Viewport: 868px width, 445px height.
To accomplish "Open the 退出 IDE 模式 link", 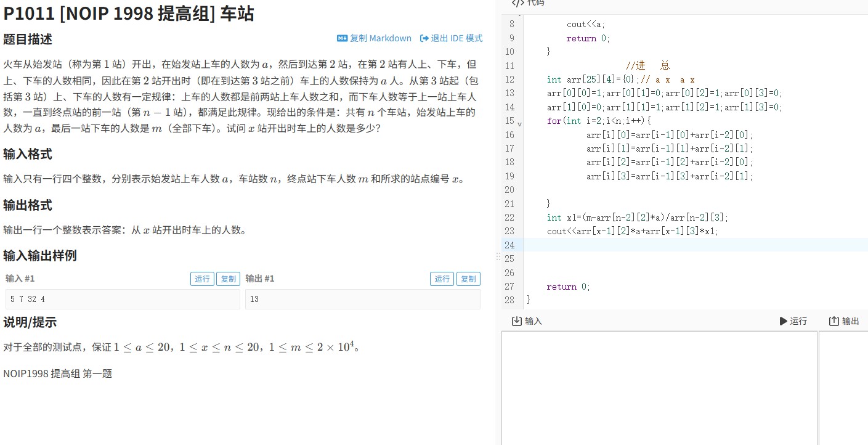I will click(x=456, y=38).
